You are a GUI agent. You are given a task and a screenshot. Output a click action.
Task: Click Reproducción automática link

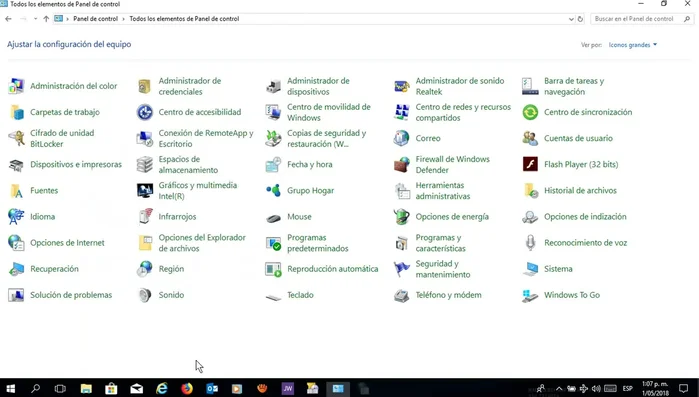[333, 269]
